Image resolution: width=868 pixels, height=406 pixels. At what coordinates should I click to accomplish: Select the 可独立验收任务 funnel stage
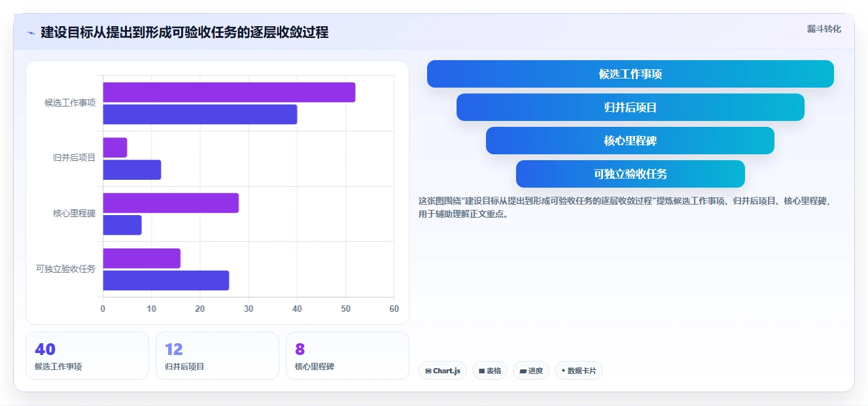click(x=631, y=174)
